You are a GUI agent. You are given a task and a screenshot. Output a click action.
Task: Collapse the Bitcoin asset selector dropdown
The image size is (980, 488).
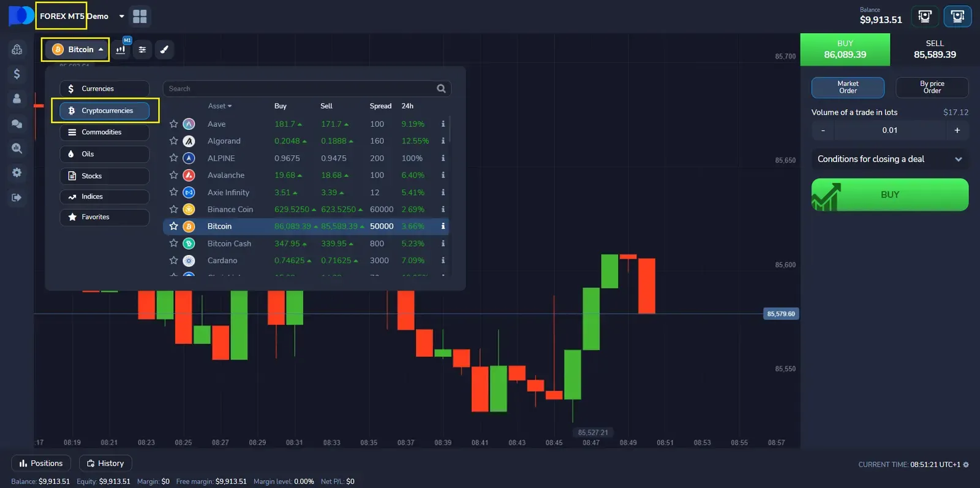(x=76, y=50)
